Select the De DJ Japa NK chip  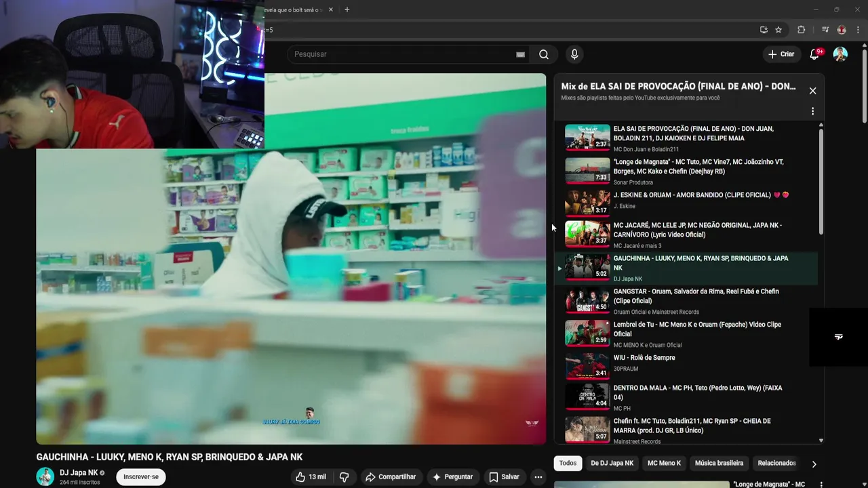(612, 463)
